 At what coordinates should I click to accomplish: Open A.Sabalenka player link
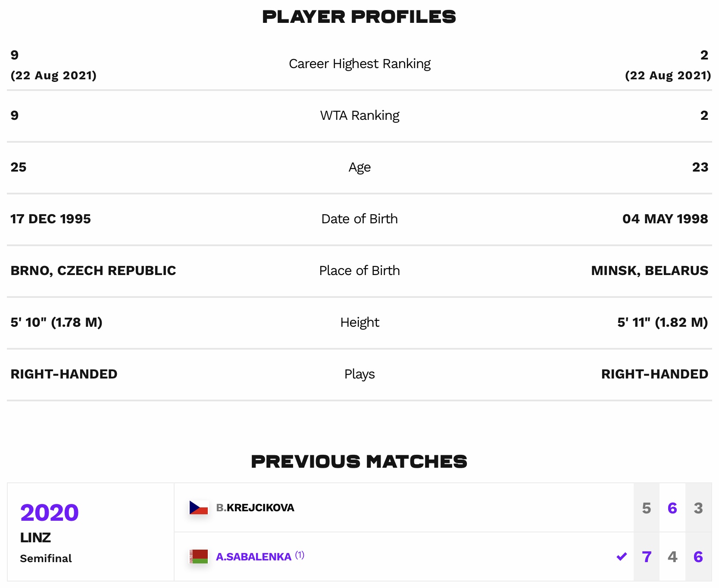point(253,557)
